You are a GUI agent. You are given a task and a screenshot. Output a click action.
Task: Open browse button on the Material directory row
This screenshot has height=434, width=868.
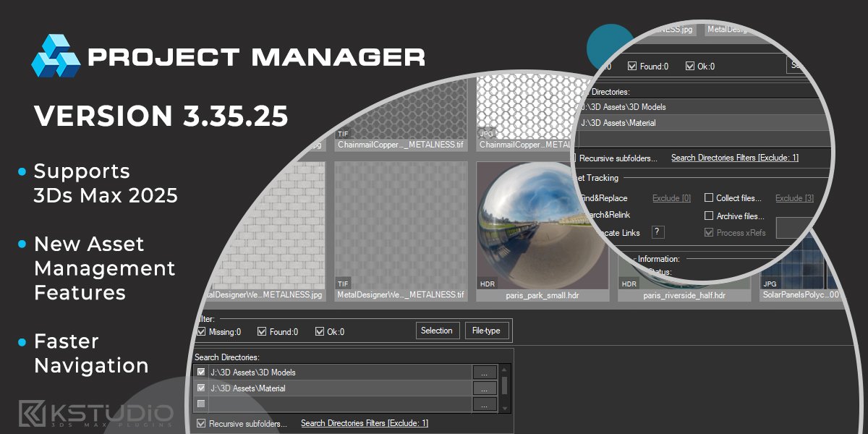[485, 388]
